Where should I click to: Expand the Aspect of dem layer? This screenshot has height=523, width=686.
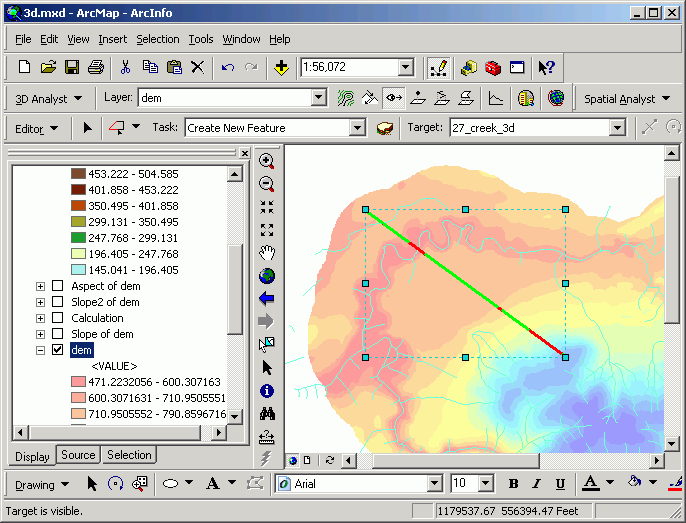(x=40, y=286)
